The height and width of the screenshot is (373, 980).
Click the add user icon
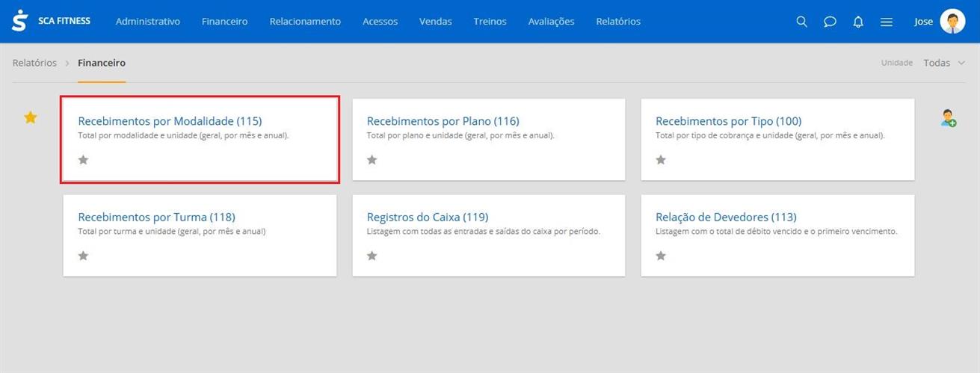pyautogui.click(x=949, y=118)
